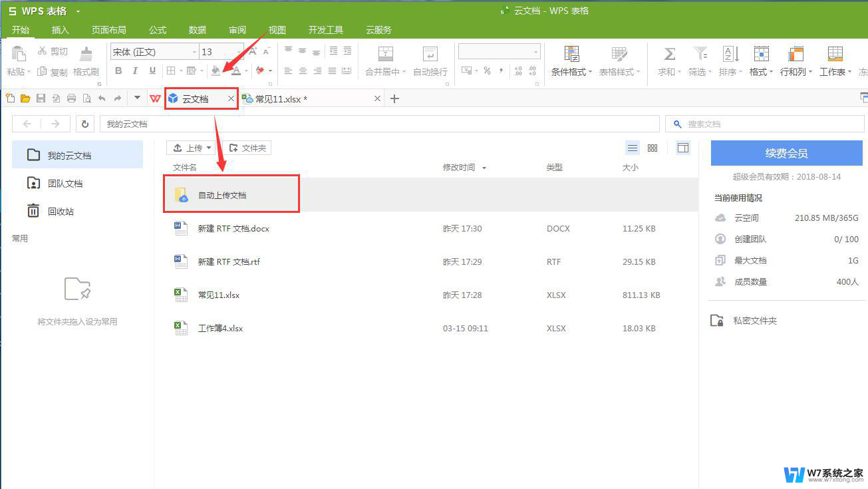Click the new document icon in quick toolbar

tap(10, 98)
